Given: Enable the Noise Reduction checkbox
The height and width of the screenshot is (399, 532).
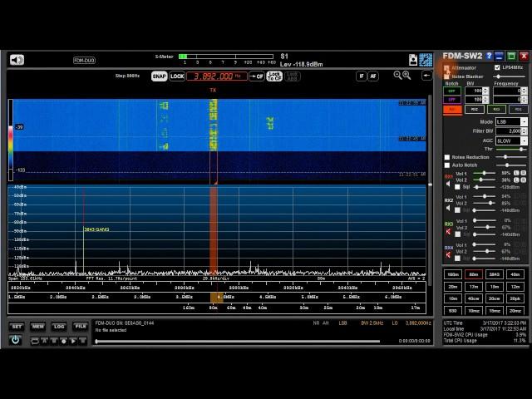Looking at the screenshot, I should point(447,157).
